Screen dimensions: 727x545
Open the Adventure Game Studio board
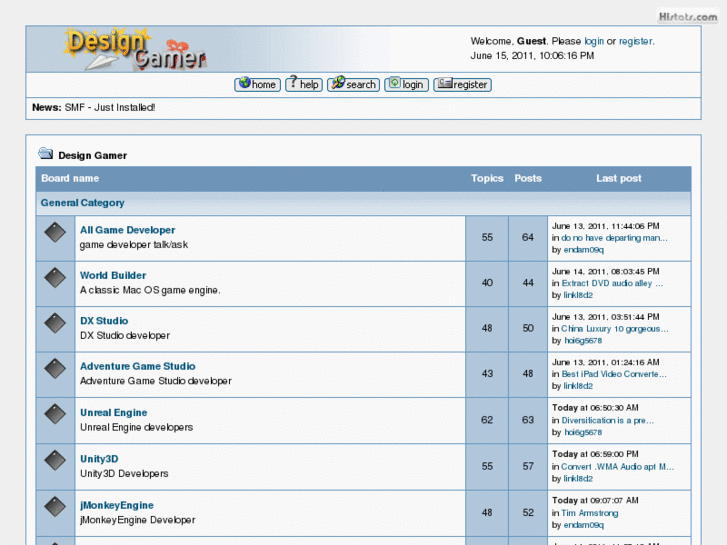pyautogui.click(x=138, y=366)
